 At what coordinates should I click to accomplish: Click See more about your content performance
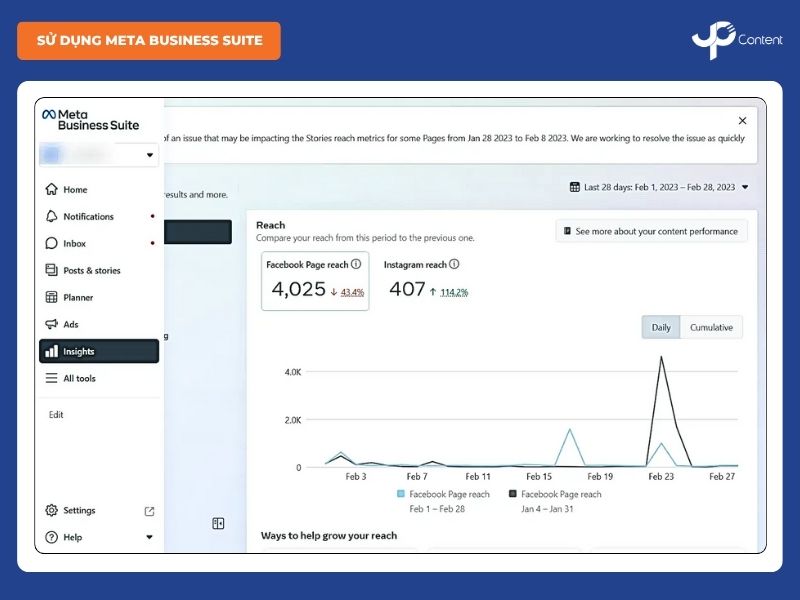[x=651, y=232]
